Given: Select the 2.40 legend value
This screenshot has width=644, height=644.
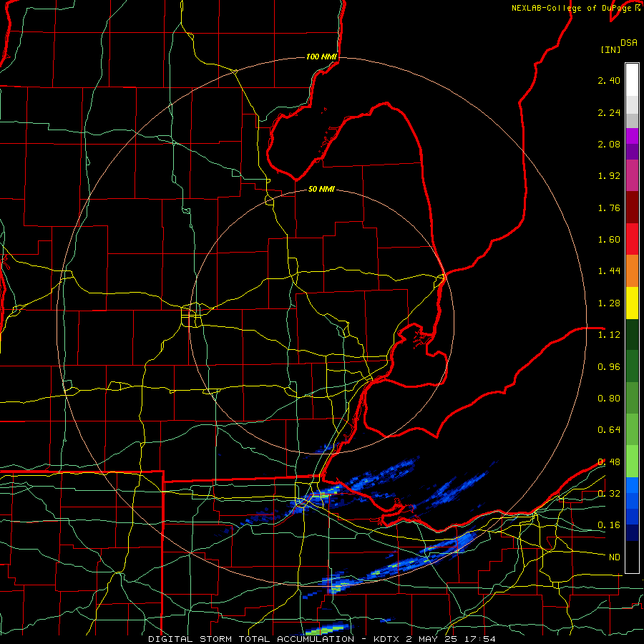Looking at the screenshot, I should click(609, 80).
